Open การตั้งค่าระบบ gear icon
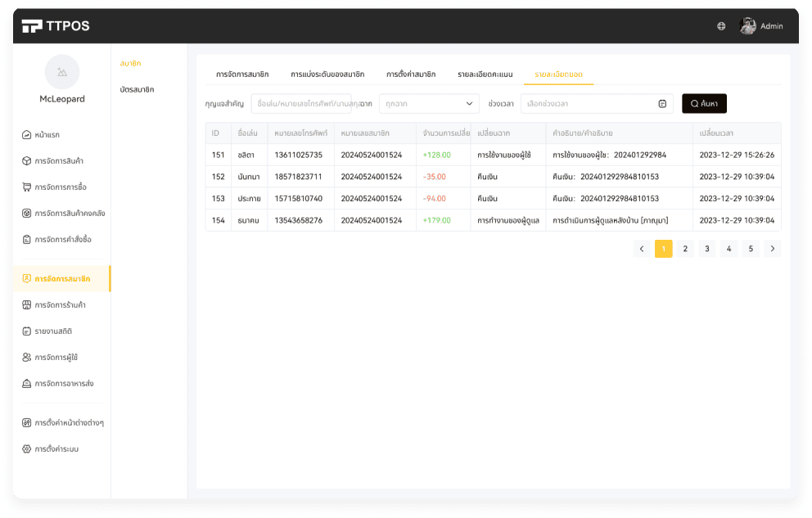Image resolution: width=812 pixels, height=518 pixels. 26,449
